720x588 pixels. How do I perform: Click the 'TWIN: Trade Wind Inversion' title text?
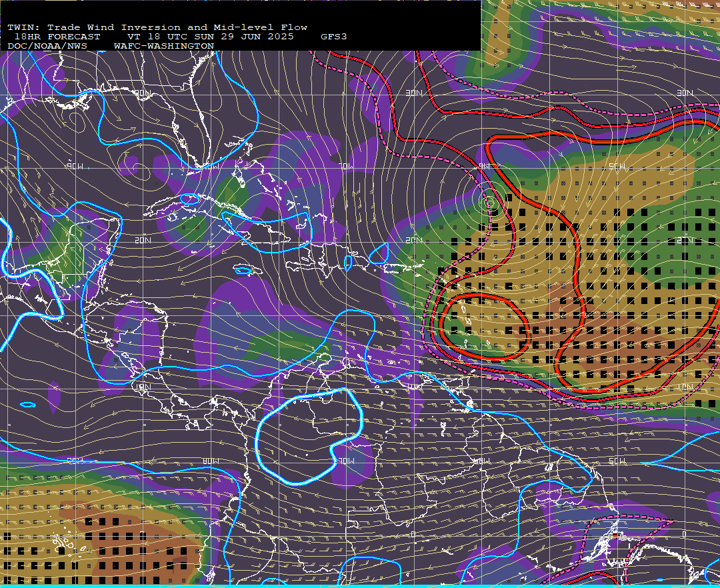tap(94, 27)
